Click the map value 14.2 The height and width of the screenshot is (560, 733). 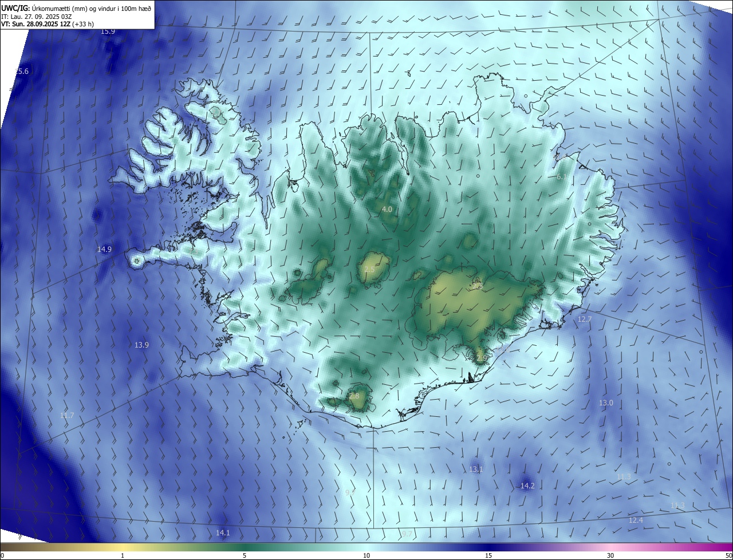[527, 486]
